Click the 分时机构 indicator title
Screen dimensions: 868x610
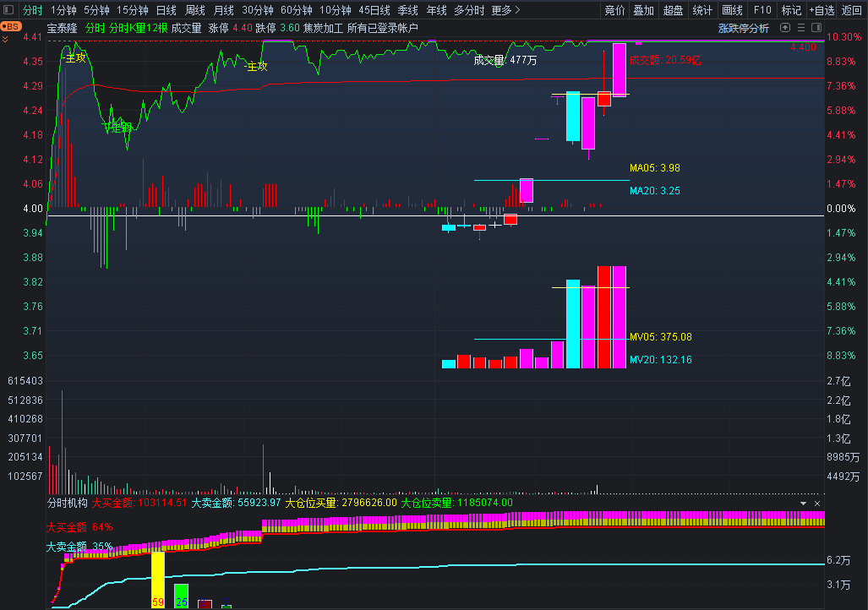[67, 503]
